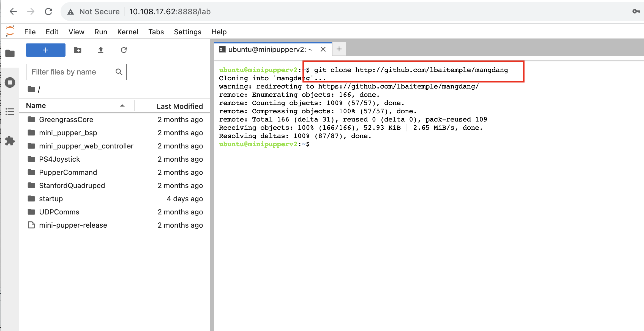Click the New Folder icon
This screenshot has width=644, height=331.
coord(78,50)
